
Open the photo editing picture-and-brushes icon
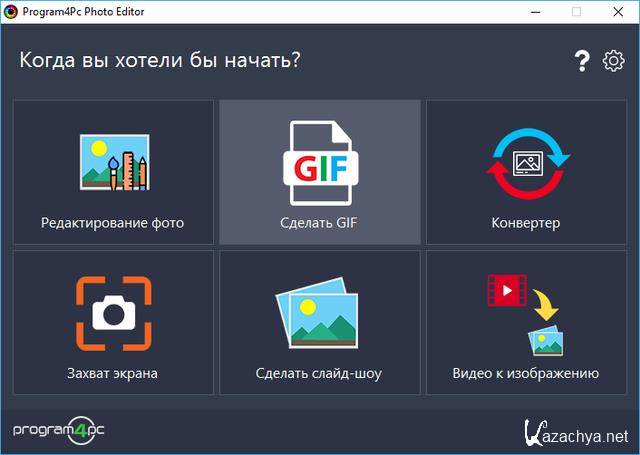[x=115, y=162]
